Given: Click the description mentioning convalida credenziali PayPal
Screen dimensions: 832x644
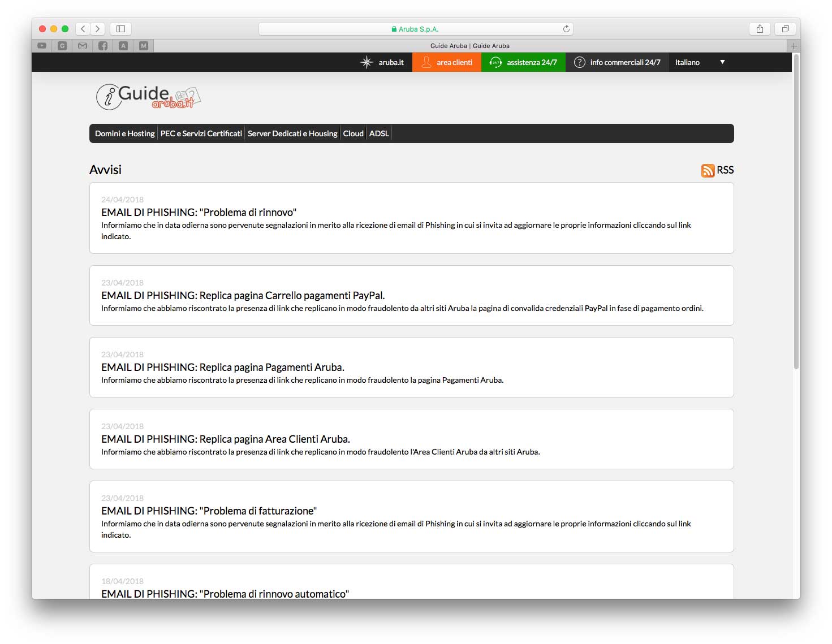Looking at the screenshot, I should (402, 309).
